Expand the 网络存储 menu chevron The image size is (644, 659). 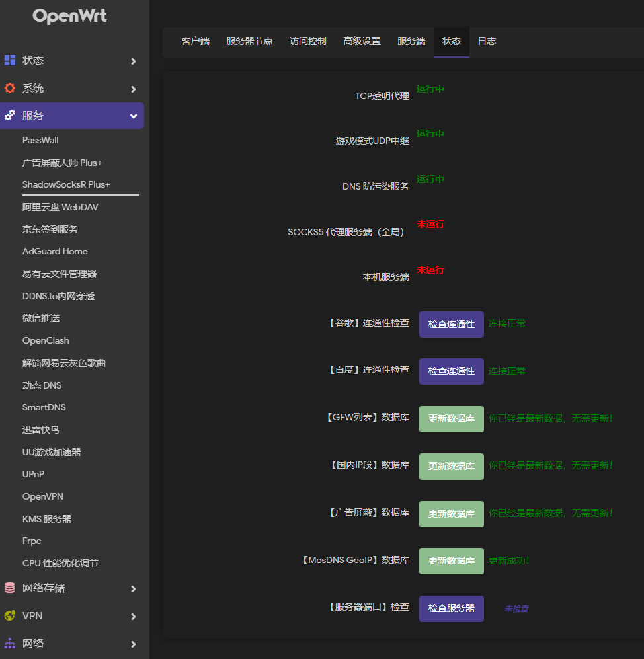coord(134,589)
